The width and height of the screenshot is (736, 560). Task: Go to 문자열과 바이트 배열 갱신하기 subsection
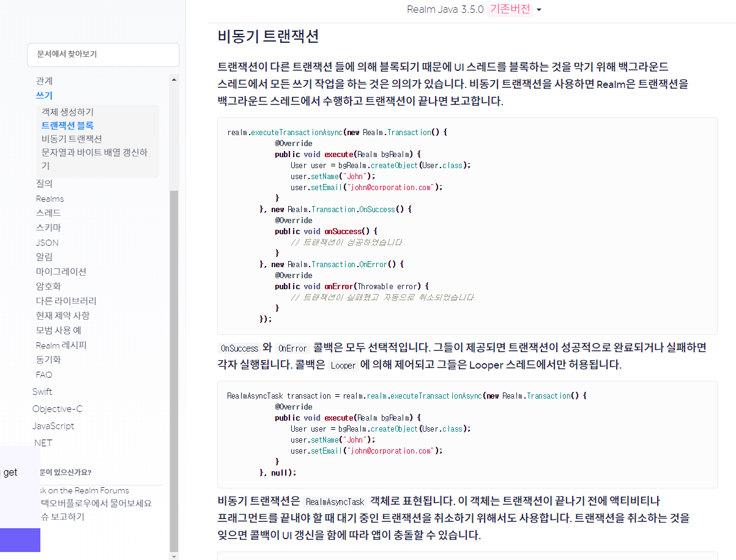95,159
